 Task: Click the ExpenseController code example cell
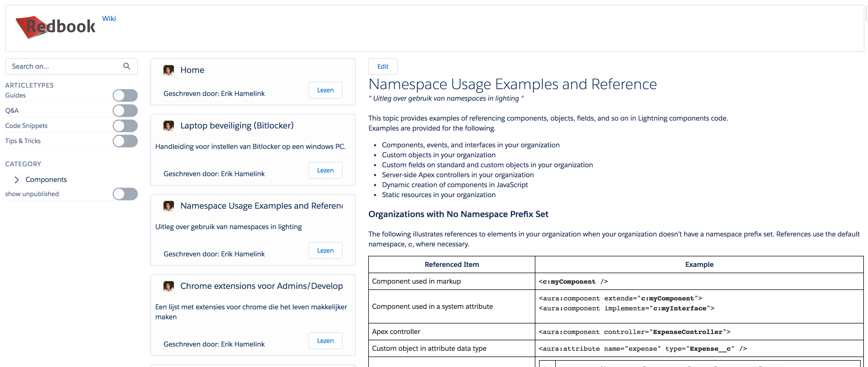click(x=699, y=332)
